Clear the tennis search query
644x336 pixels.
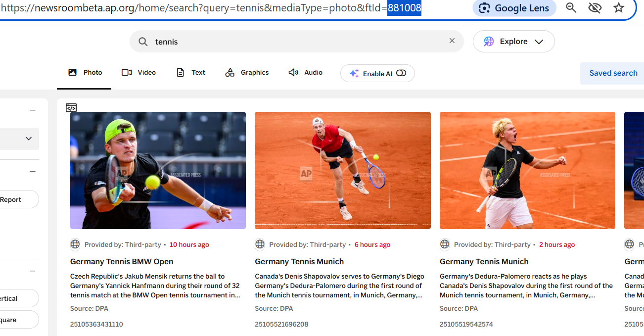[452, 41]
